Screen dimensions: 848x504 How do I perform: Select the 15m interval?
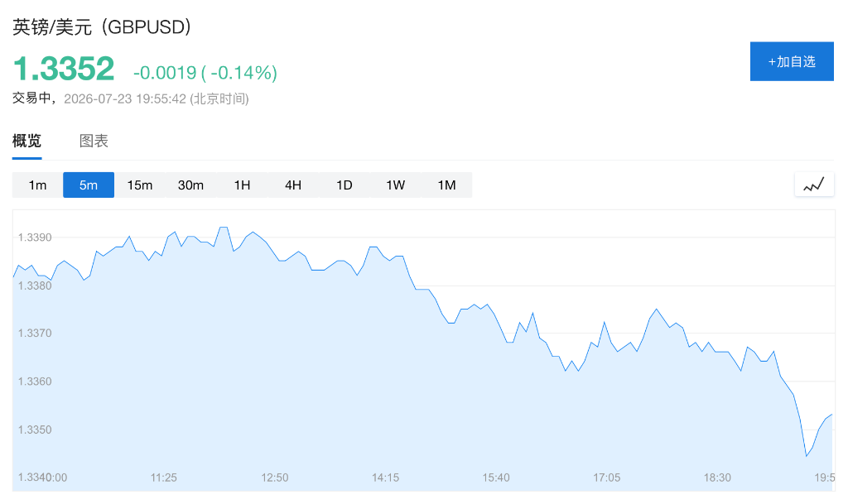[x=139, y=185]
